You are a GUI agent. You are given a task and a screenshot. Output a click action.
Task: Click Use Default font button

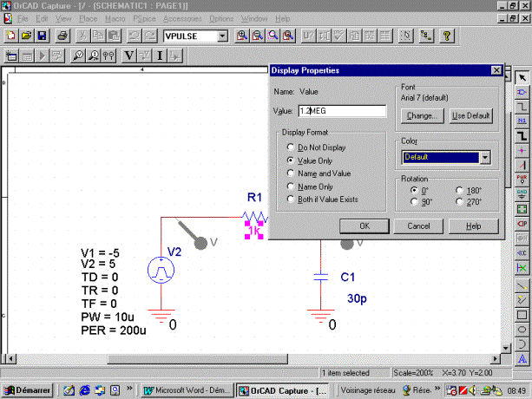(471, 116)
